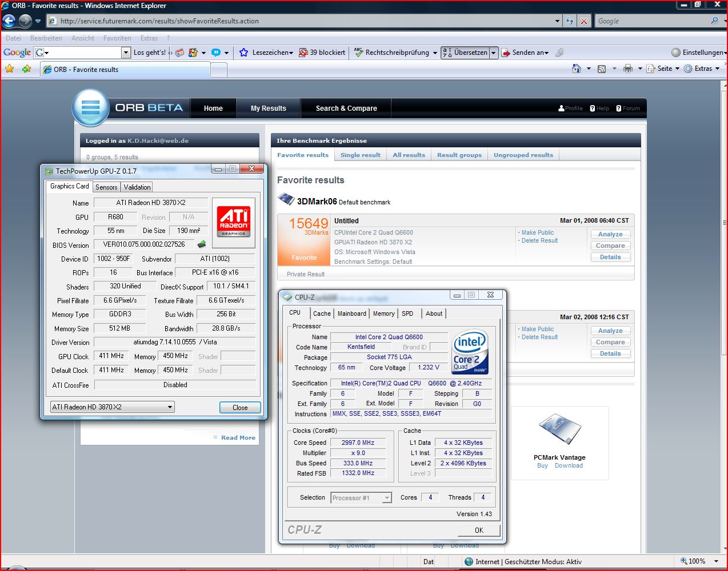Click the ATI Radeon logo in GPU-Z

coord(234,223)
